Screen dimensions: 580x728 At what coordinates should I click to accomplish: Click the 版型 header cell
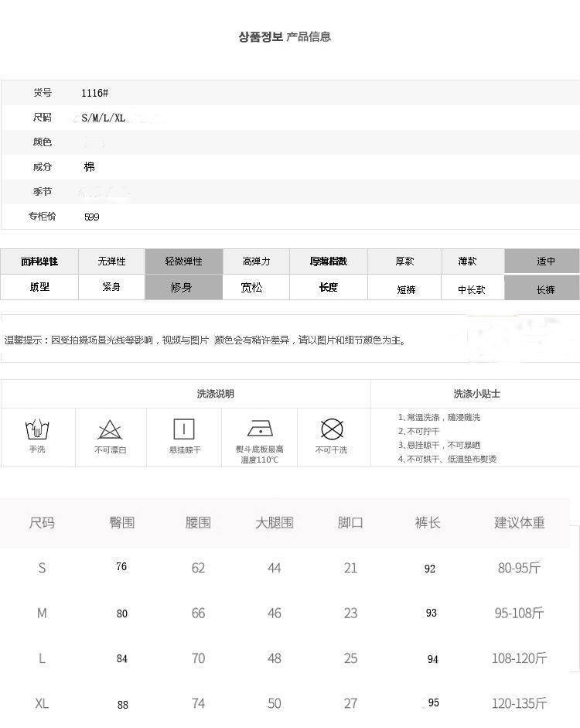pyautogui.click(x=39, y=287)
